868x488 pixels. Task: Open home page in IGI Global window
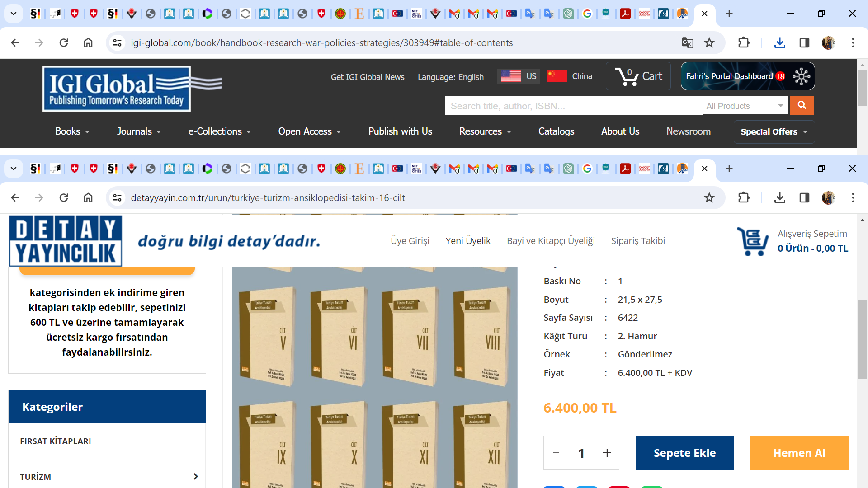click(88, 42)
